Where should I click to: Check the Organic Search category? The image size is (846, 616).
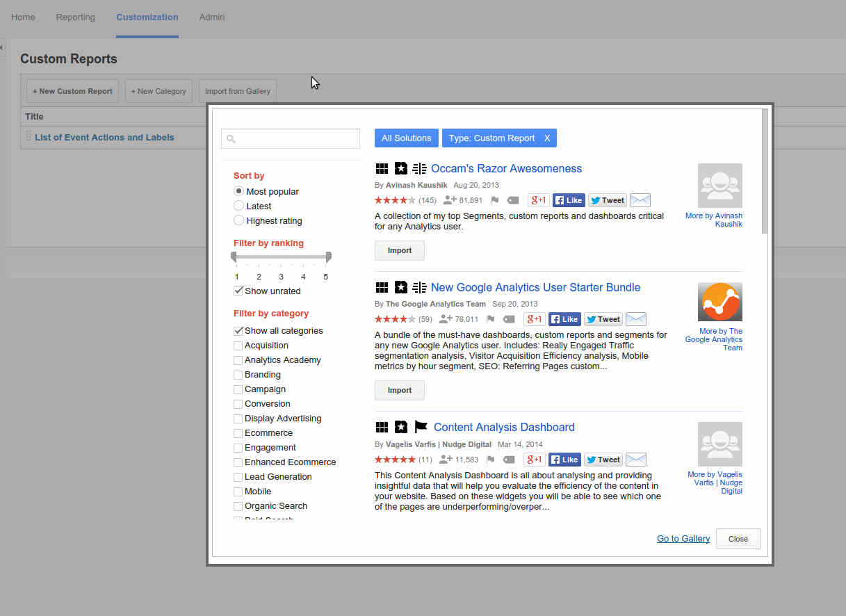click(238, 506)
